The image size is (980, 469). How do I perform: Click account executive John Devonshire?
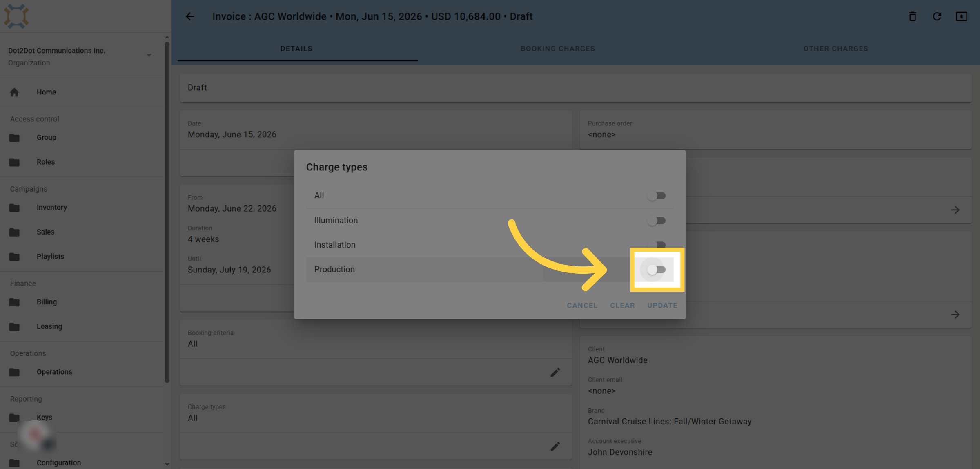tap(620, 452)
